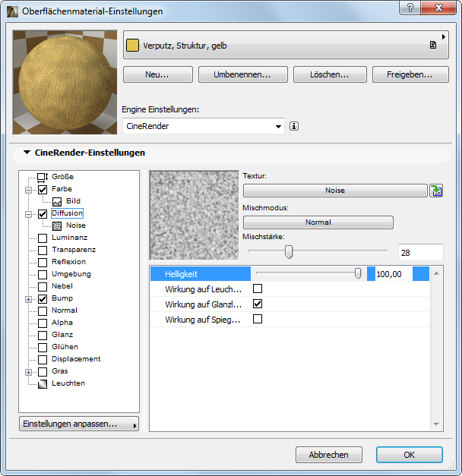Open the Mischmodus Normal dropdown
This screenshot has height=476, width=462.
tap(318, 222)
